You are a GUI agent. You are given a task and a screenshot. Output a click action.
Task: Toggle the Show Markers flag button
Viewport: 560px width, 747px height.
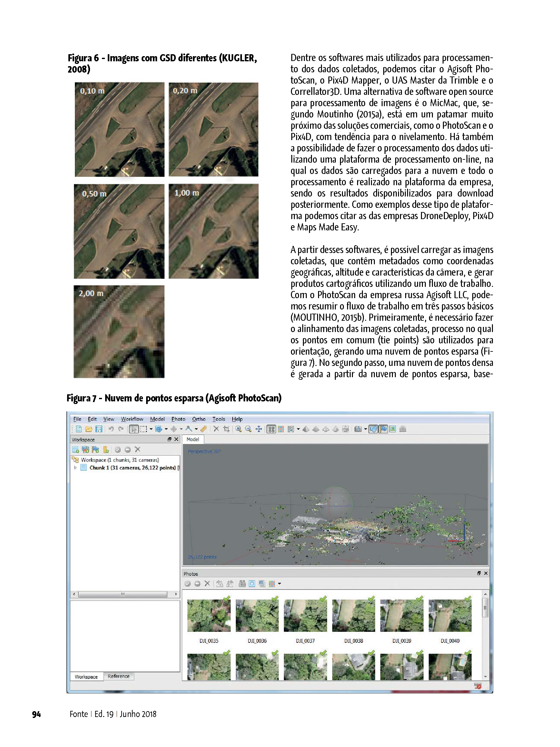pos(383,429)
